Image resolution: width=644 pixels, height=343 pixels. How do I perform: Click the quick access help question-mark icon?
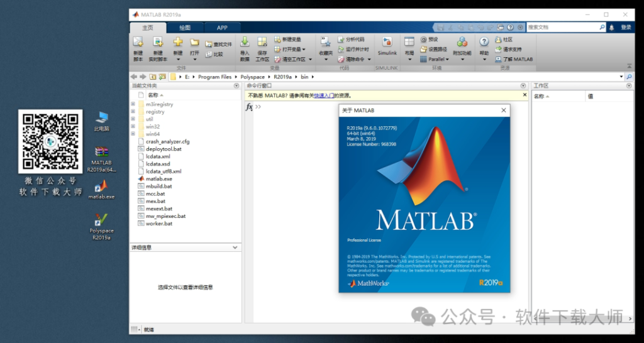pyautogui.click(x=510, y=28)
